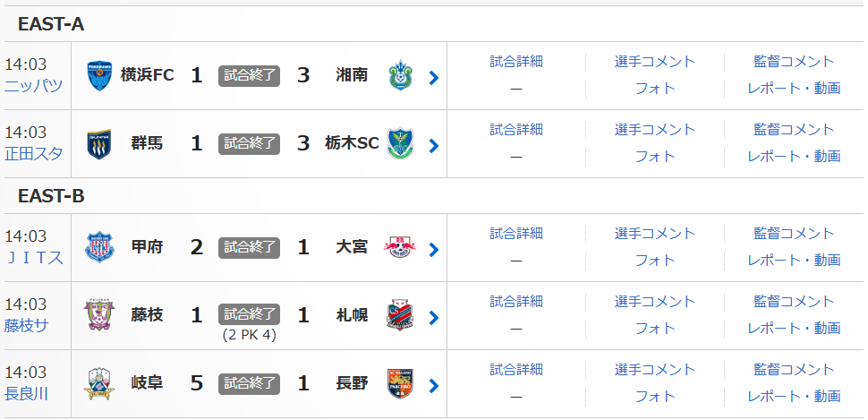The height and width of the screenshot is (420, 868).
Task: Click the Gifu team crest
Action: click(98, 384)
